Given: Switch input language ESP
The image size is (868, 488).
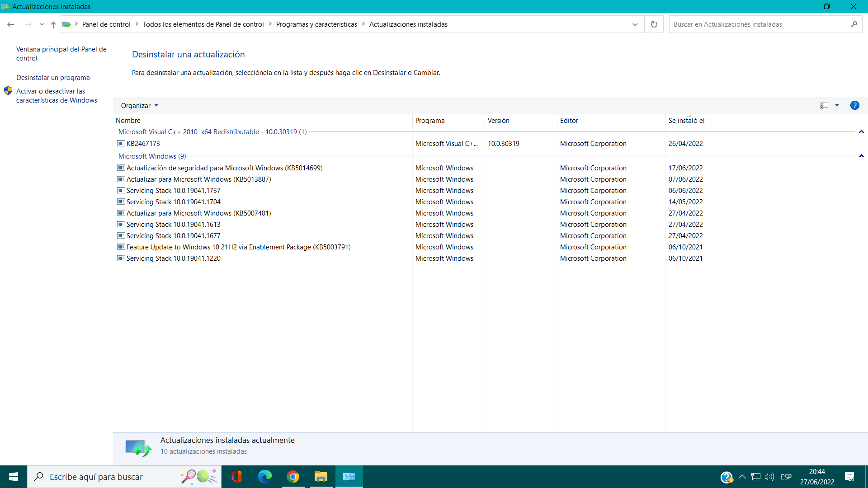Looking at the screenshot, I should click(x=786, y=477).
